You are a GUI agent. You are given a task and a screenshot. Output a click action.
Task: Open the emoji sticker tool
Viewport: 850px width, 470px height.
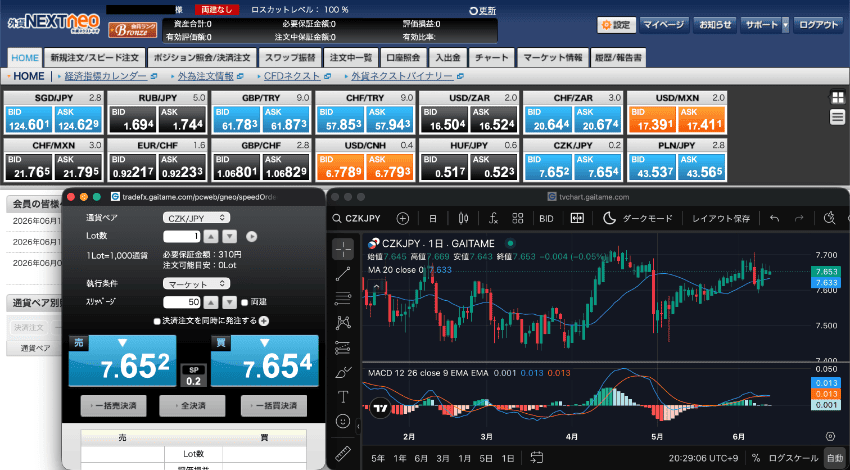343,421
